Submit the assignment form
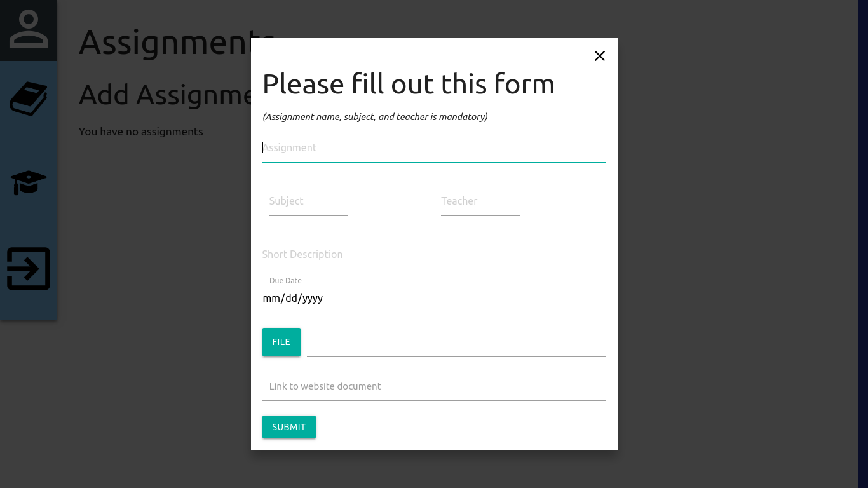 [289, 427]
